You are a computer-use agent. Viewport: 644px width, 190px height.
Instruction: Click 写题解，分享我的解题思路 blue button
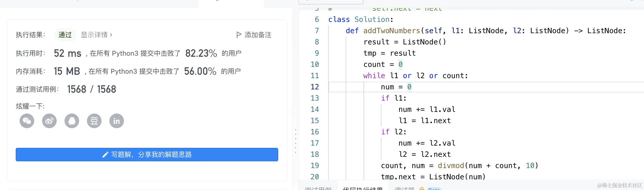(147, 155)
